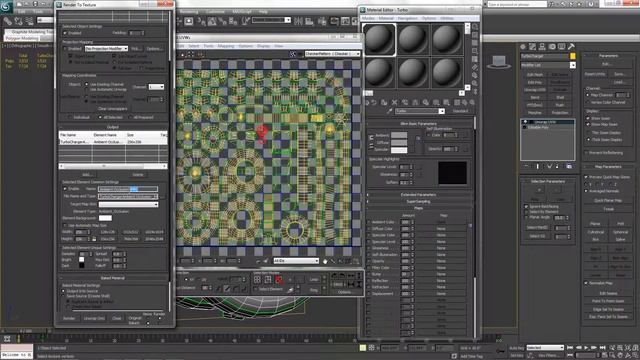Click the Material Editor pick-material eyedropper
The width and height of the screenshot is (640, 360).
tap(389, 111)
